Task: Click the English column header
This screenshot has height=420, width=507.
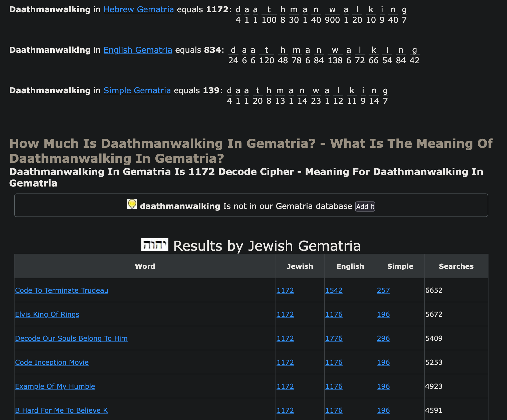Action: coord(350,266)
